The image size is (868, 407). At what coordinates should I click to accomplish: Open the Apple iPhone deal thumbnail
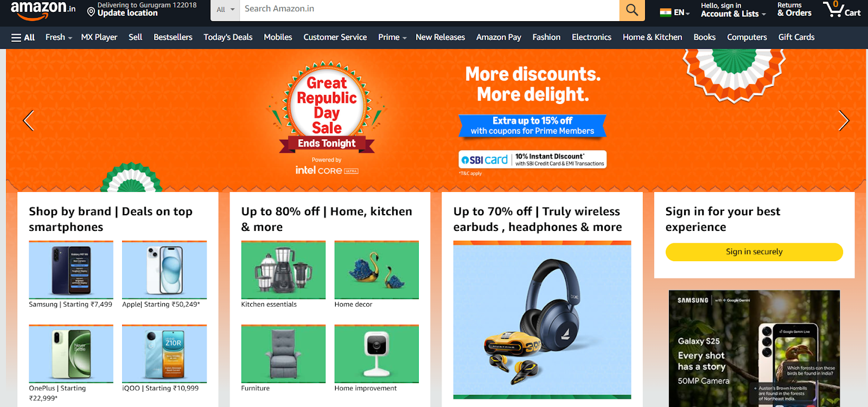pos(164,270)
